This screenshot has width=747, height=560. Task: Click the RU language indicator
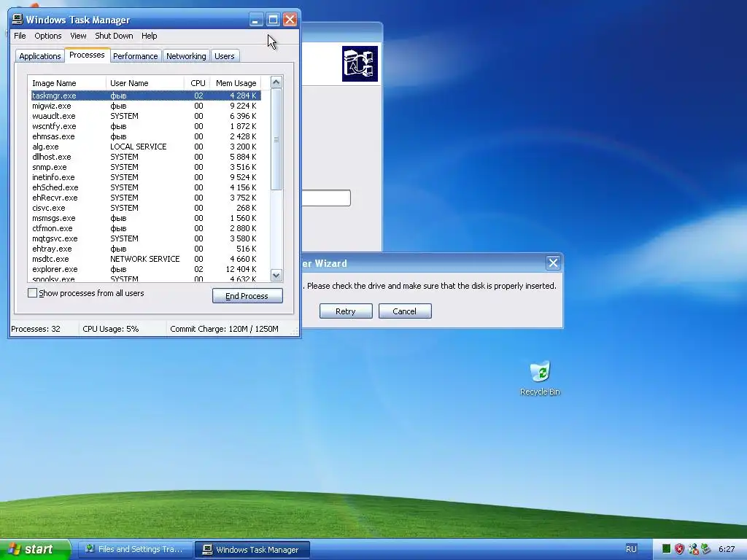[x=631, y=549]
